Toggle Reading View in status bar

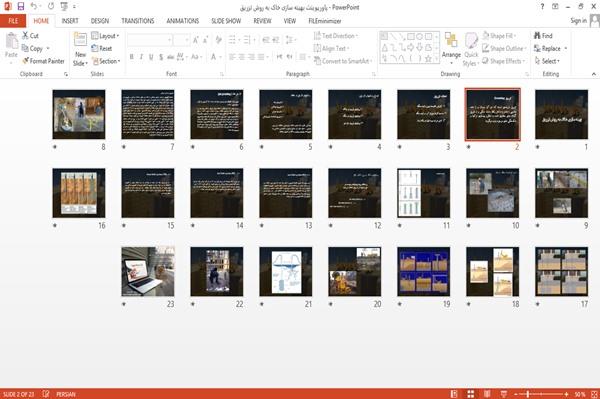487,394
